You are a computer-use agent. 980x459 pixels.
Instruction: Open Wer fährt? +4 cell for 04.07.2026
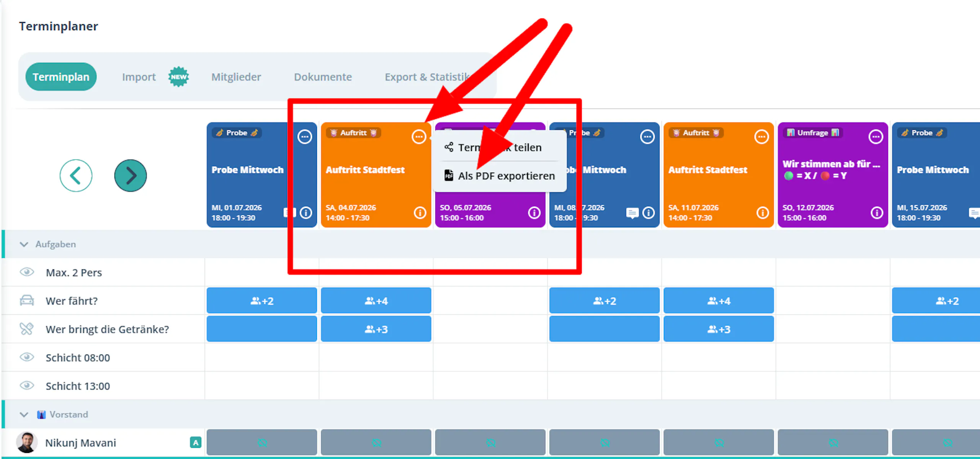[376, 301]
